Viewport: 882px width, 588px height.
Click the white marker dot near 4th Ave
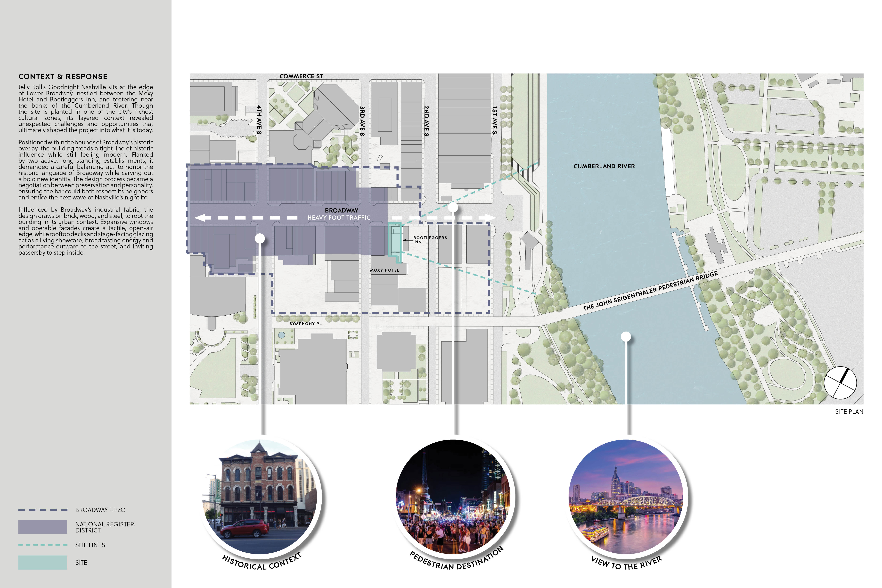(260, 238)
